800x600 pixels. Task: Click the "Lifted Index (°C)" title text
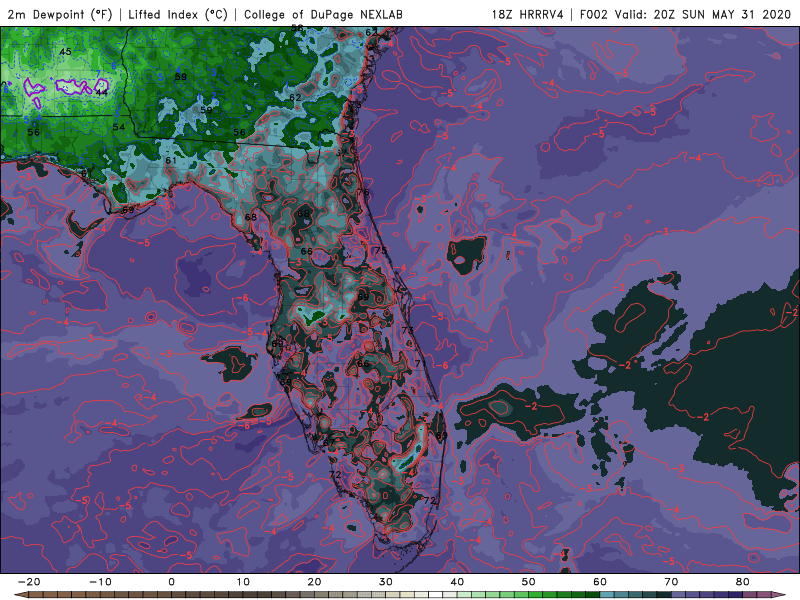[x=178, y=14]
